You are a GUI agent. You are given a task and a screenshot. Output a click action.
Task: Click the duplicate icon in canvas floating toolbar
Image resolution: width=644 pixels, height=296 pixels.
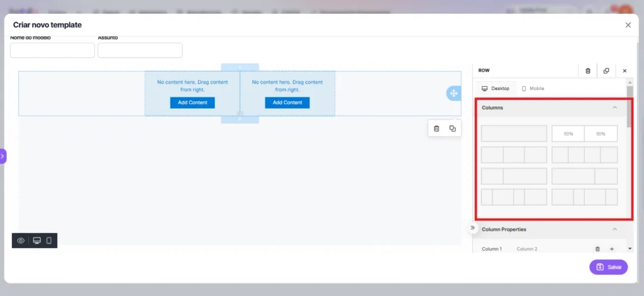point(452,128)
